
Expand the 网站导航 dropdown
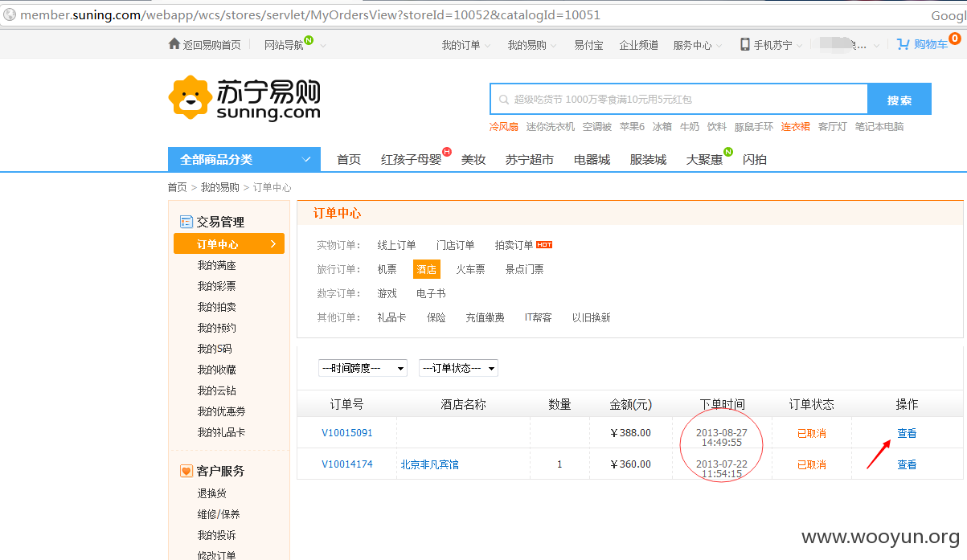tap(324, 46)
